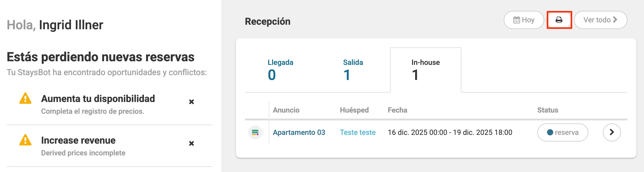Click the calendar Hoy button
Viewport: 644px width, 172px height.
point(524,20)
